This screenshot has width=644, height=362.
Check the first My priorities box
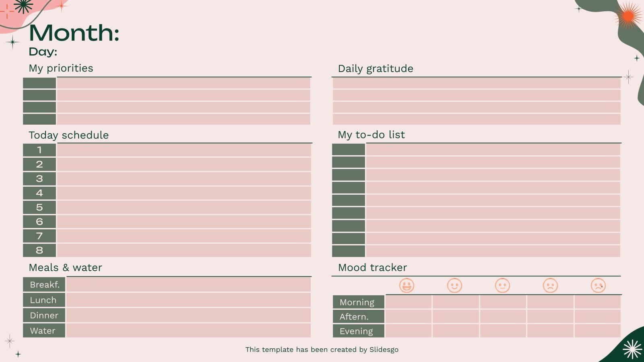[39, 83]
